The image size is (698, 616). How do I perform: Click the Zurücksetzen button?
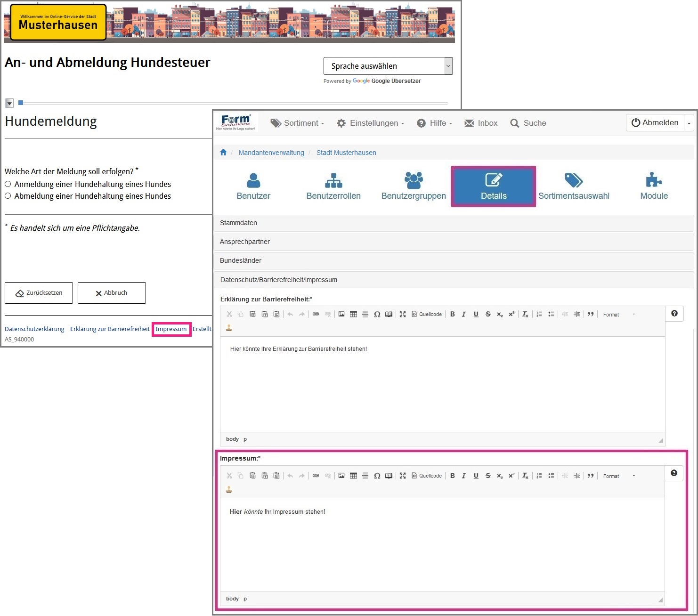pos(39,293)
